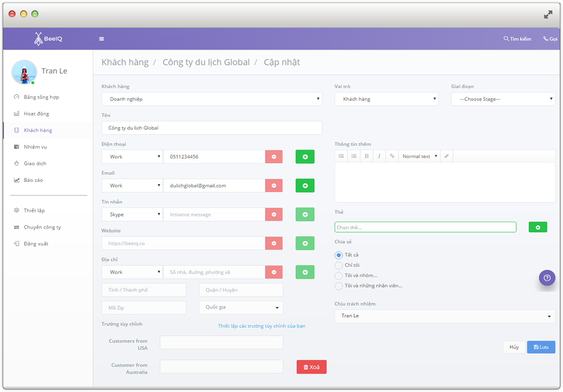Screen dimensions: 563x392
Task: Click the bold icon in editor toolbar
Action: click(367, 156)
